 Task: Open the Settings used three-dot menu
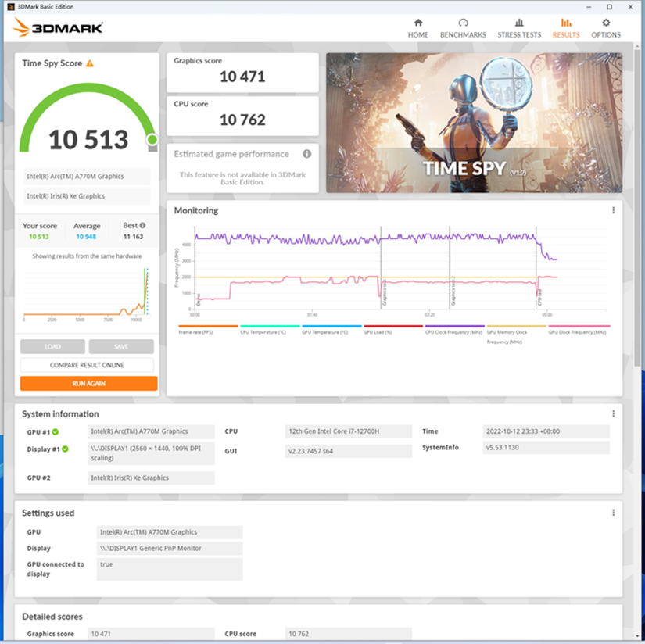pos(613,513)
